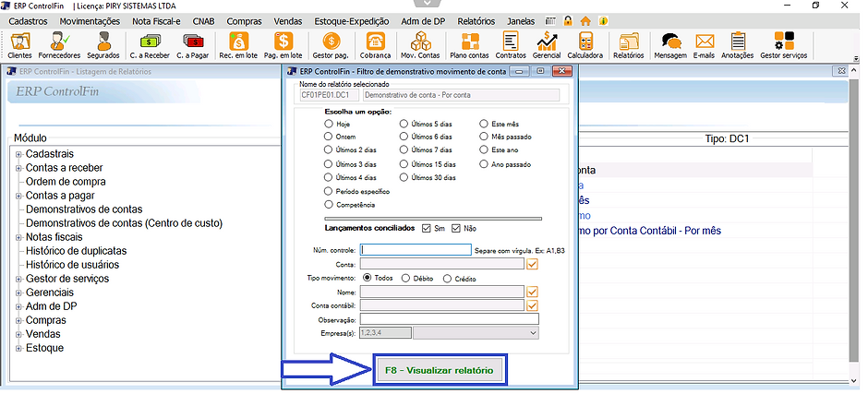
Task: Select Este mês radio option
Action: pos(484,124)
